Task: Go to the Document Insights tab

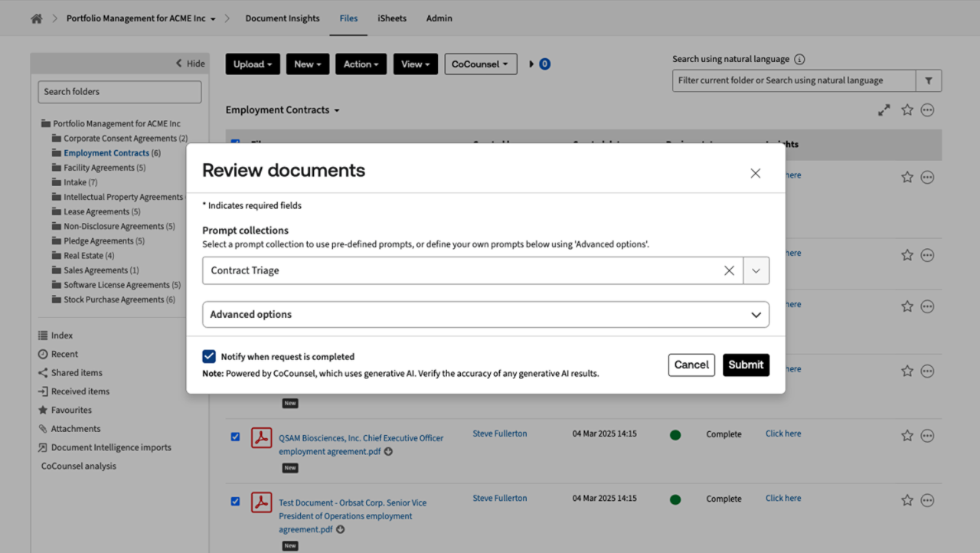Action: [283, 18]
